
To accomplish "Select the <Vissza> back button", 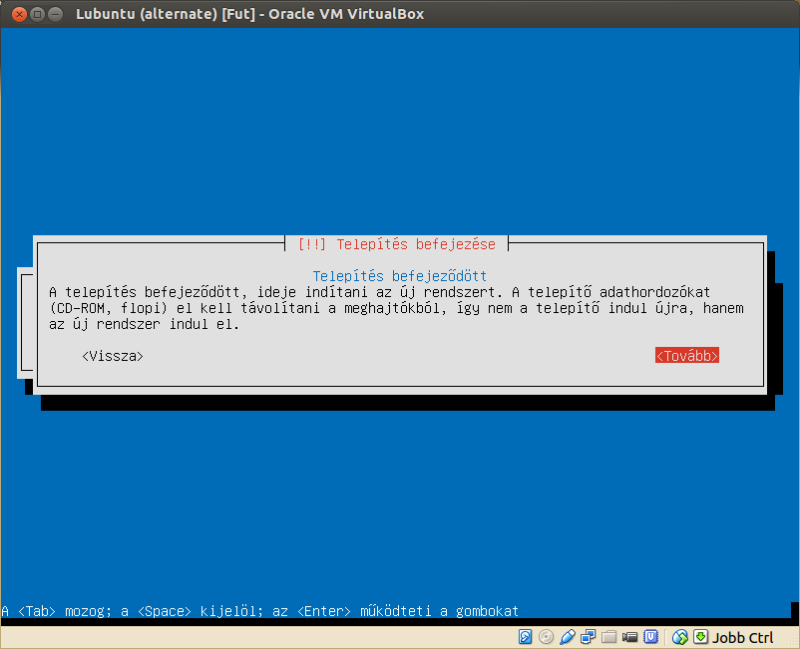I will tap(112, 356).
